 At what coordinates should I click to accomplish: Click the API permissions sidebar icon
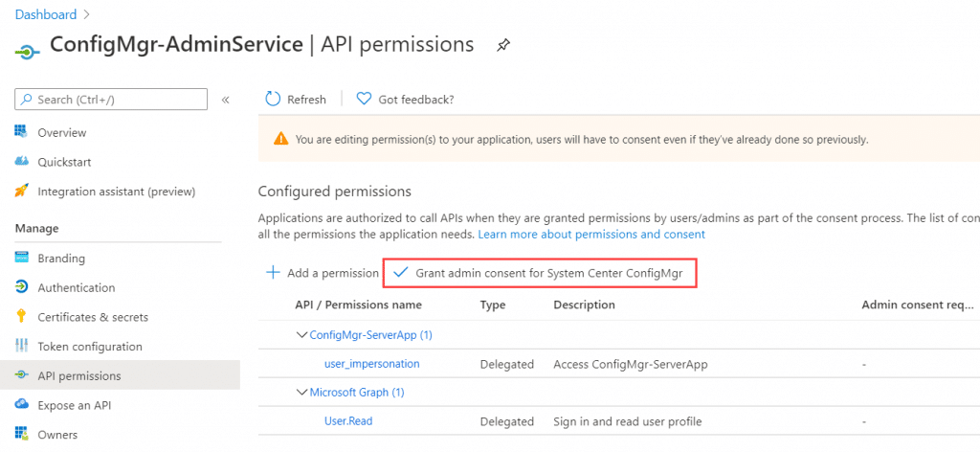point(21,375)
